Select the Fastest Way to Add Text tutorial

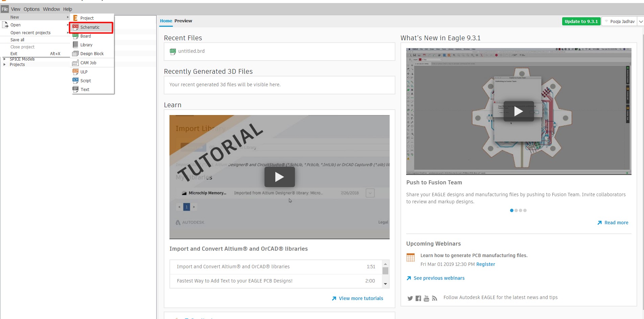(276, 281)
